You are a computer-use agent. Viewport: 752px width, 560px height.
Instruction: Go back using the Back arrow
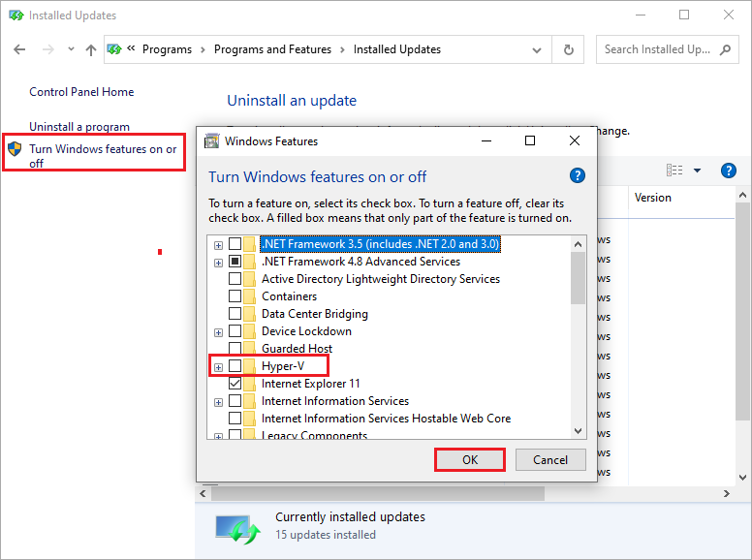tap(19, 49)
